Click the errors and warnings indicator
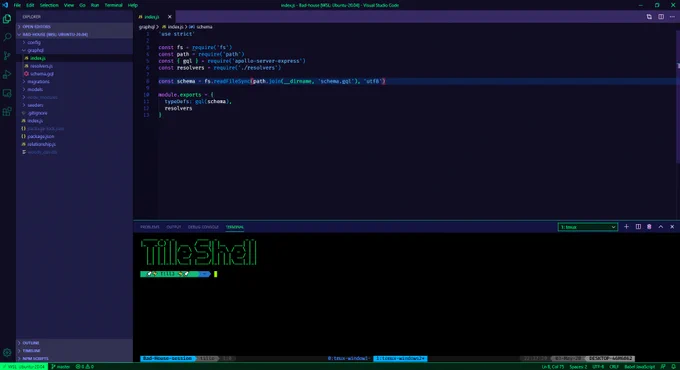680x370 pixels. (x=85, y=367)
